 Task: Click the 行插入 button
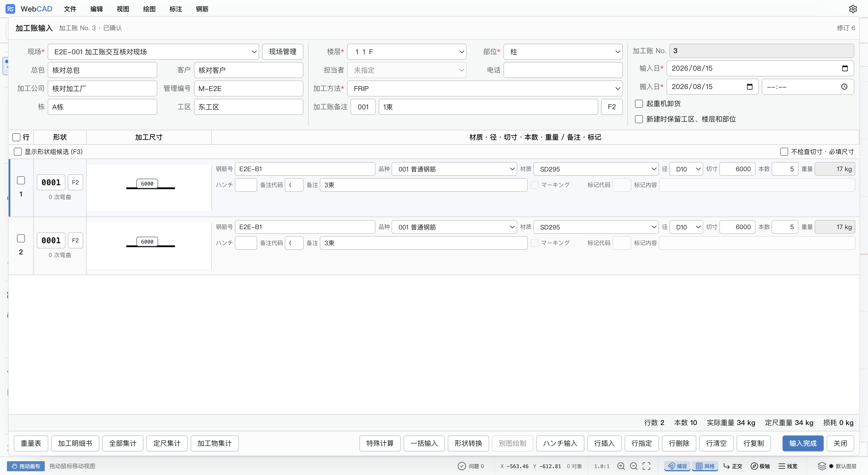604,443
